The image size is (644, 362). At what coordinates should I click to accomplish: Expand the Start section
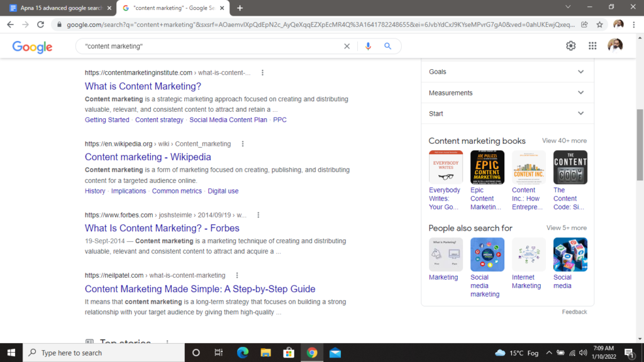[580, 114]
